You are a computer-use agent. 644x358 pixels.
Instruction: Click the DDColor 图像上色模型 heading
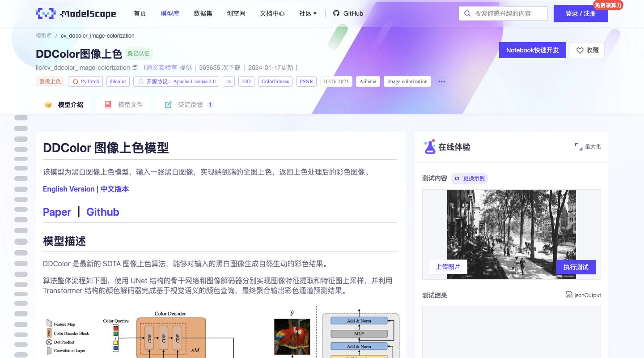[x=106, y=148]
